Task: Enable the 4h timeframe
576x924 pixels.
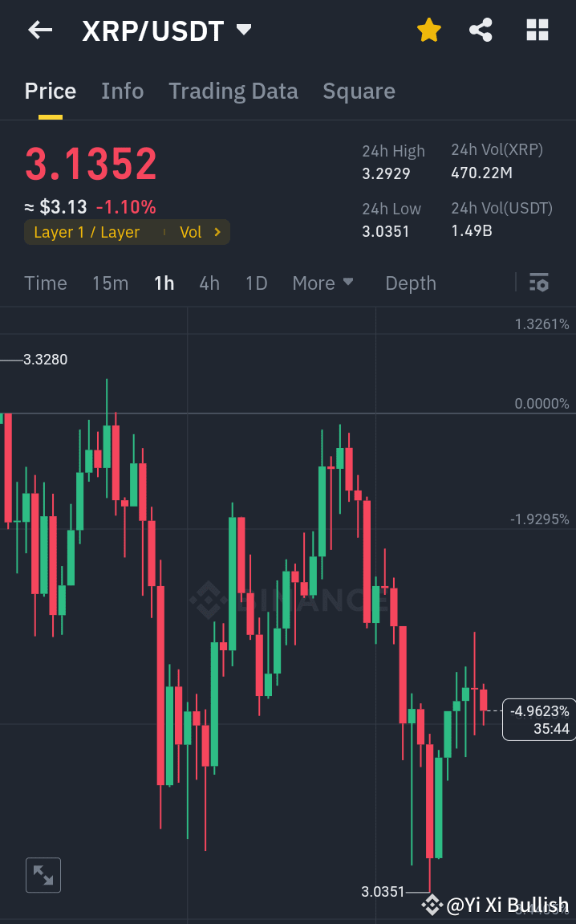Action: click(209, 283)
